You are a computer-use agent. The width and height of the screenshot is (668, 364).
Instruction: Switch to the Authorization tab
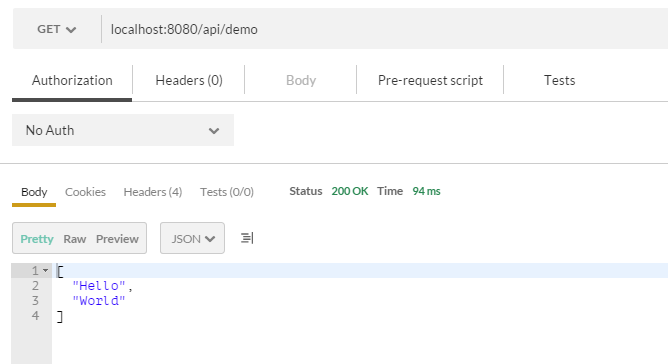(x=72, y=81)
